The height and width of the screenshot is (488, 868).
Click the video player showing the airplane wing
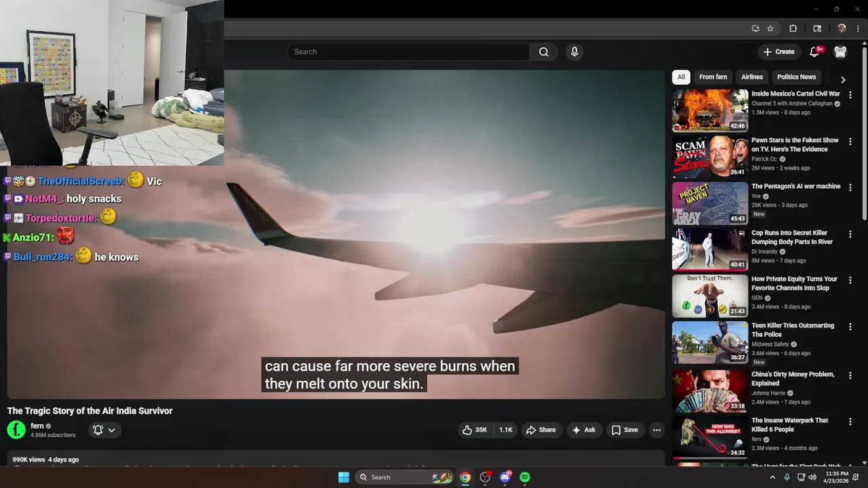pyautogui.click(x=336, y=235)
